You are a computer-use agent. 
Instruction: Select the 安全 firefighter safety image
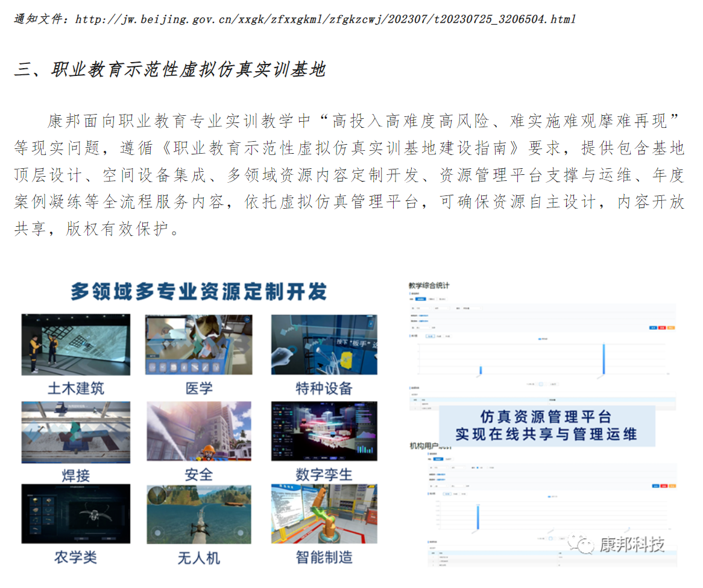pos(198,432)
